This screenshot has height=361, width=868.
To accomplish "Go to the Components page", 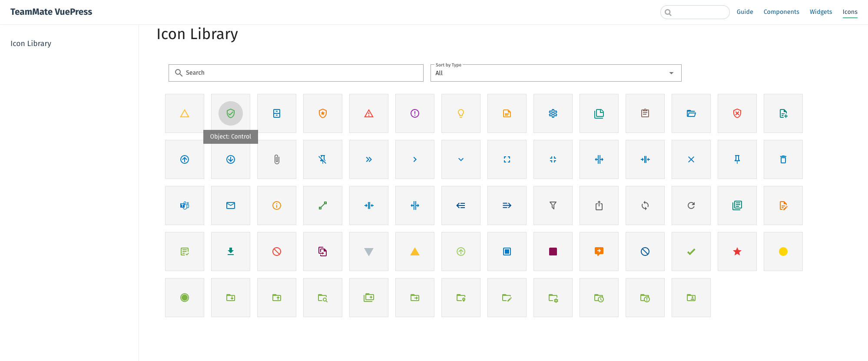I will tap(781, 12).
